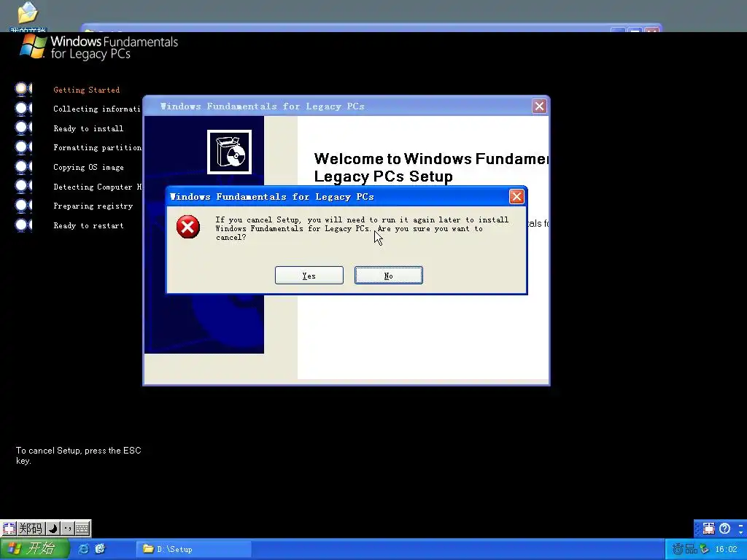The width and height of the screenshot is (747, 560).
Task: Open the 开始 Start menu
Action: click(34, 548)
